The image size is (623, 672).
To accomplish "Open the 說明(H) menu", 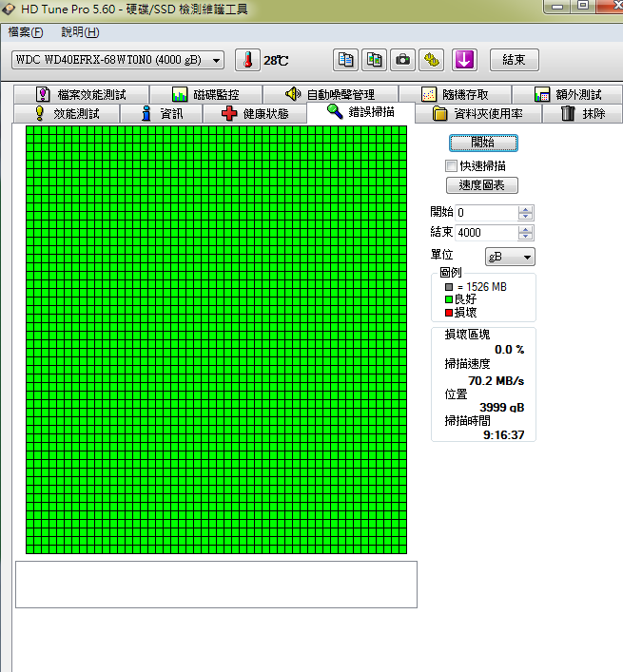I will pyautogui.click(x=80, y=32).
